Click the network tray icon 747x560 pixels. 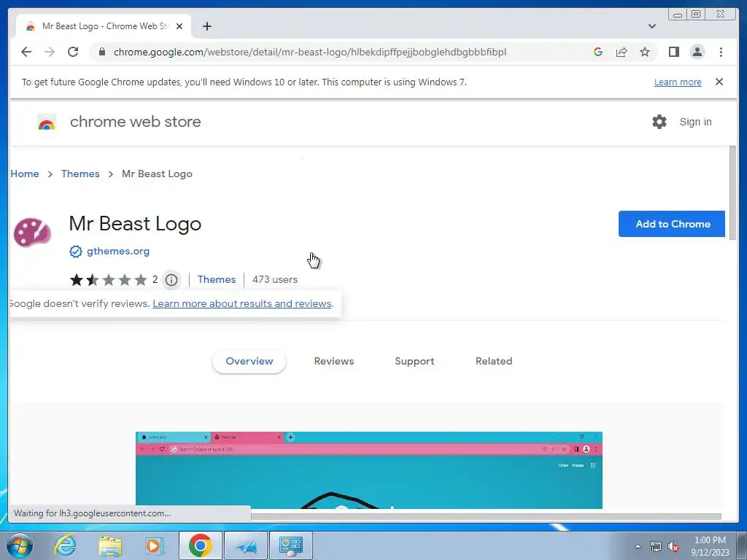point(656,546)
